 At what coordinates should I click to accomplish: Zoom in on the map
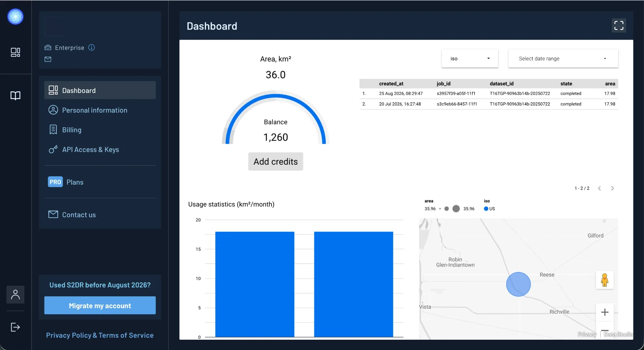click(x=605, y=312)
